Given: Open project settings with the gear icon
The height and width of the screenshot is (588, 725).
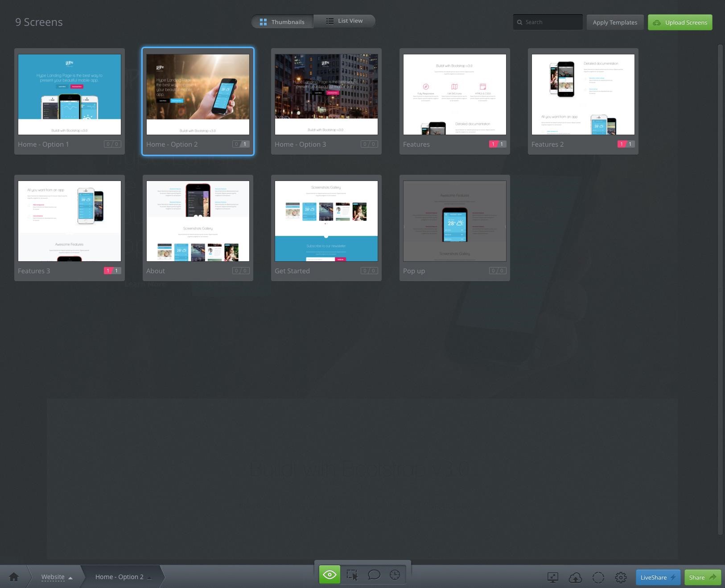Looking at the screenshot, I should [x=621, y=577].
